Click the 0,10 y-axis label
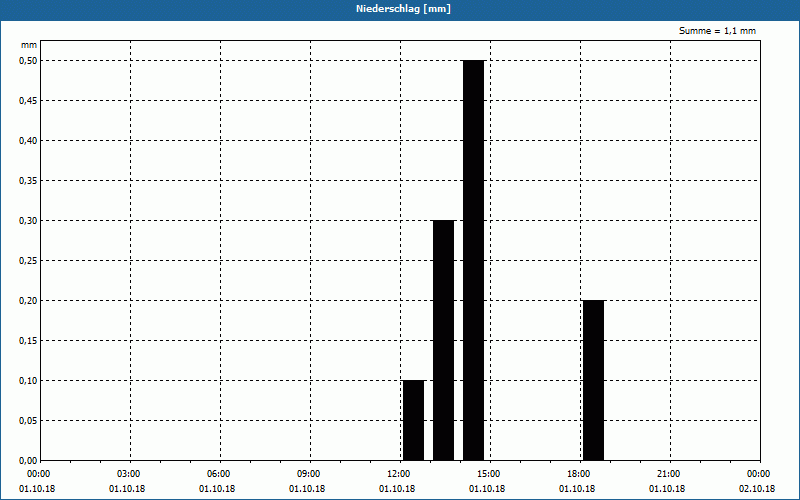The width and height of the screenshot is (800, 500). click(28, 381)
